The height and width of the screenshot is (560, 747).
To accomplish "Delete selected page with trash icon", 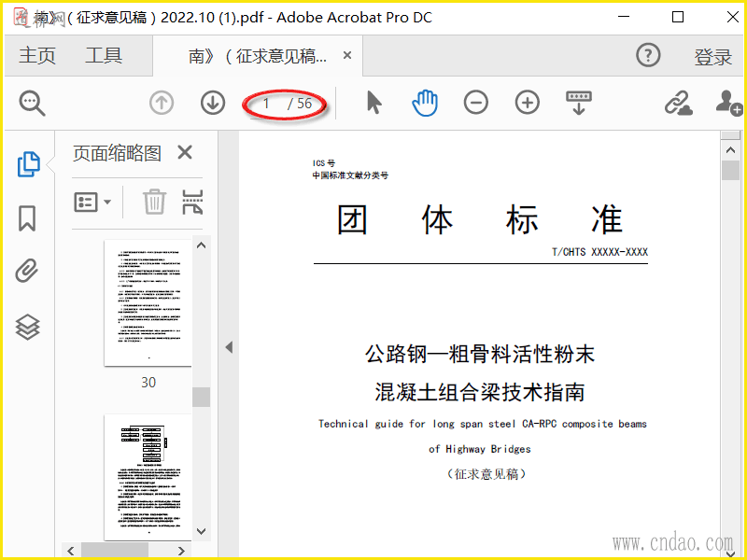I will (154, 202).
